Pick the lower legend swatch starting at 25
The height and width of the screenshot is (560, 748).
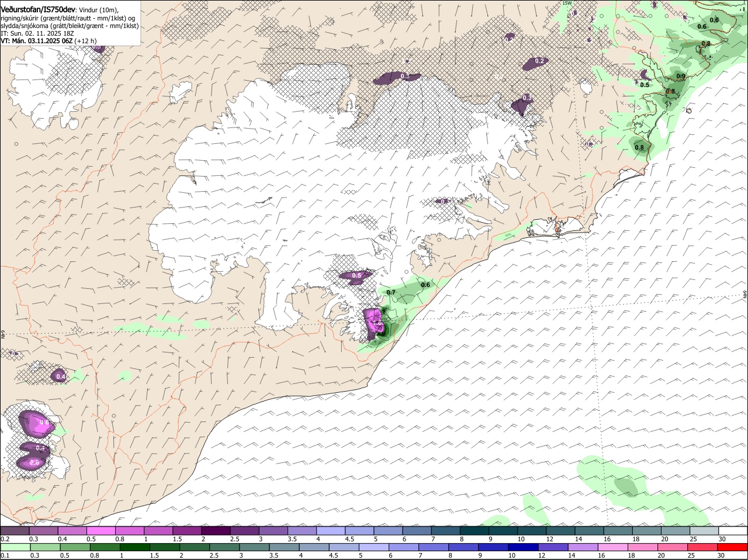(703, 547)
